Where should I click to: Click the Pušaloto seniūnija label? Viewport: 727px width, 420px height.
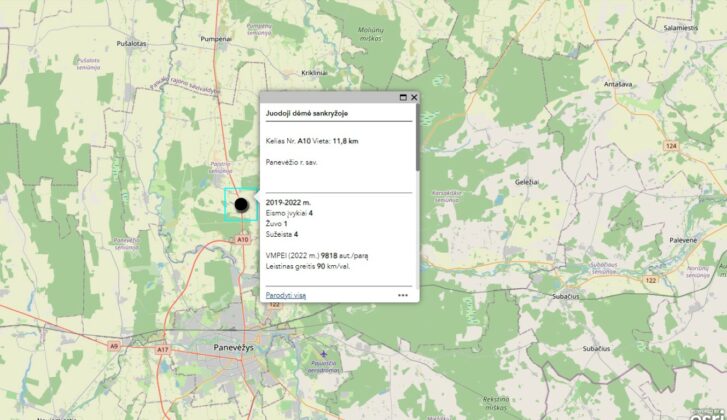(x=88, y=64)
